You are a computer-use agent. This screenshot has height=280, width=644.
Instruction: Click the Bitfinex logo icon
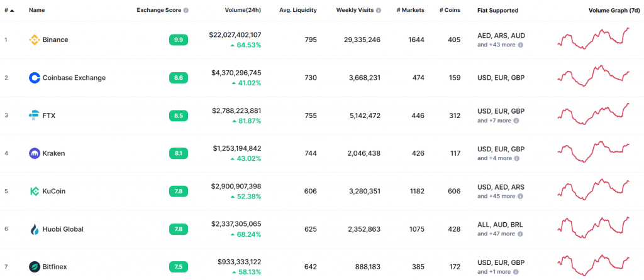[34, 267]
